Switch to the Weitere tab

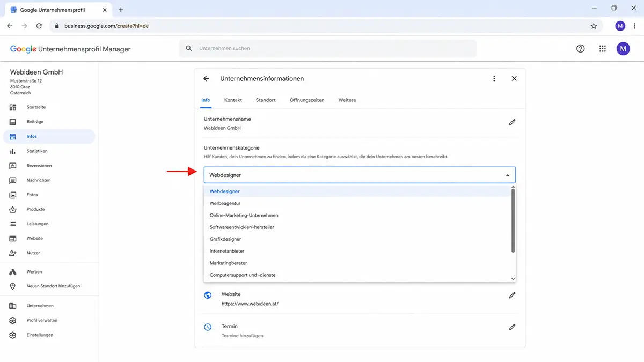347,100
